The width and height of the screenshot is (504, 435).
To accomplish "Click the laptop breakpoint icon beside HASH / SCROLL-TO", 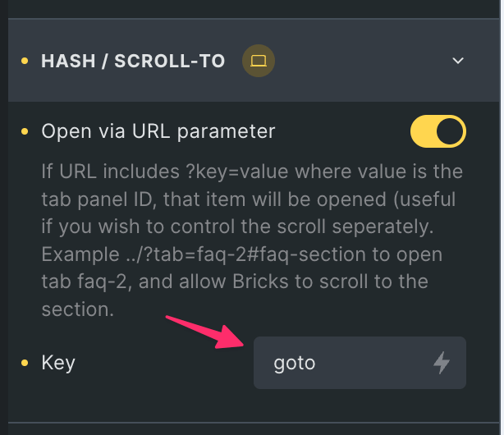I will 259,61.
